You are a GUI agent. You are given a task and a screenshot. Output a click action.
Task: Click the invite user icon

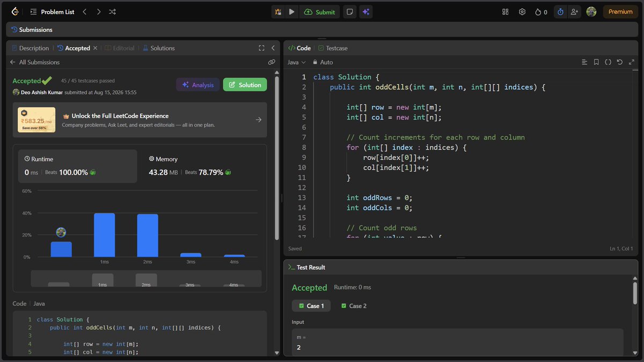coord(575,12)
